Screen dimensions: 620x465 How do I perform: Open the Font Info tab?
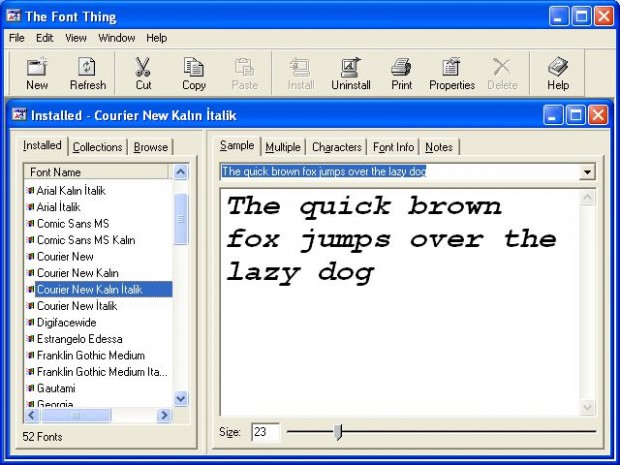(x=393, y=147)
